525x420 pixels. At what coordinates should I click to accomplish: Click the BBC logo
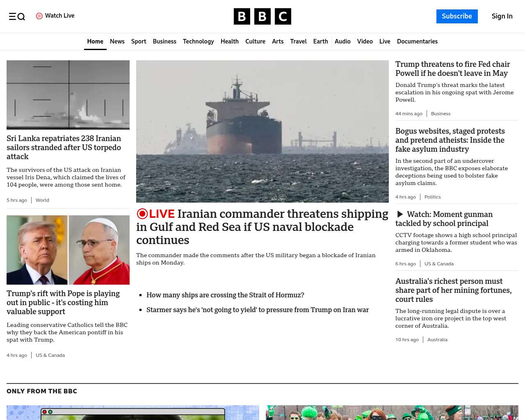point(262,16)
